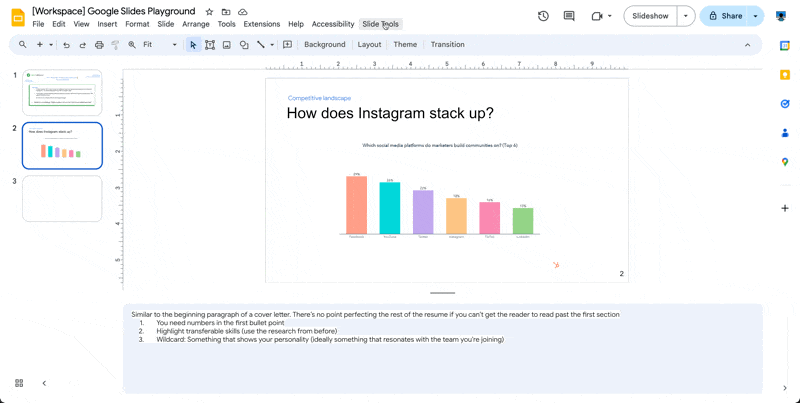Open the Transition panel
Image resolution: width=800 pixels, height=403 pixels.
[447, 44]
